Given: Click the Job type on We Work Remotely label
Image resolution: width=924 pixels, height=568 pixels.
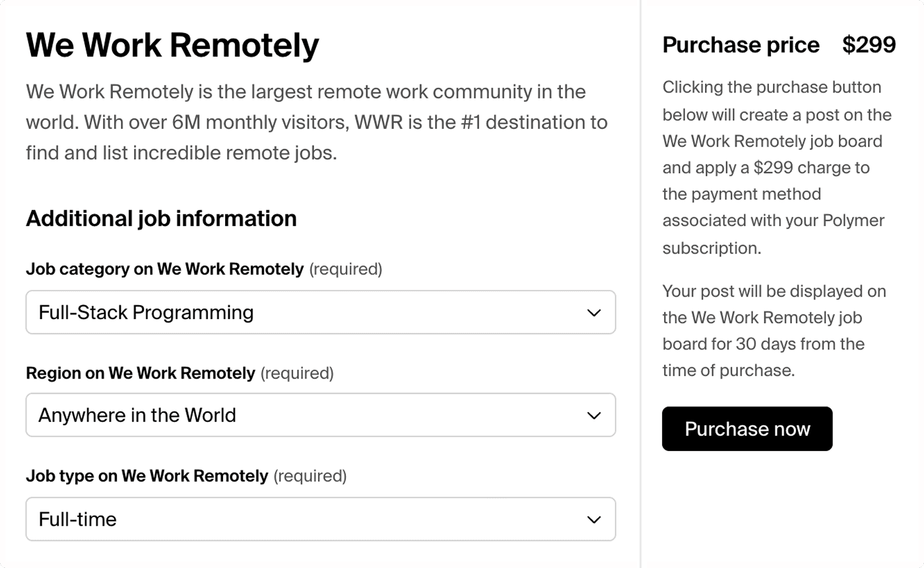Looking at the screenshot, I should pos(147,476).
